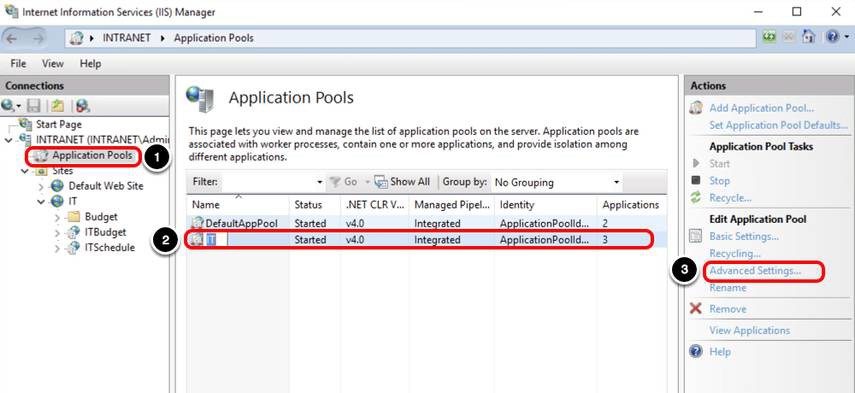The height and width of the screenshot is (393, 855).
Task: Collapse the IT site node
Action: [x=41, y=202]
